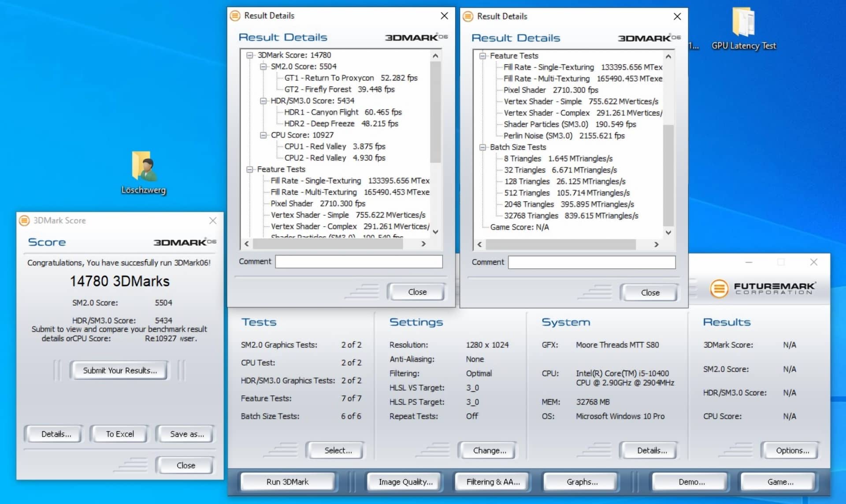
Task: Click the Comment field in left Result Details
Action: point(359,262)
